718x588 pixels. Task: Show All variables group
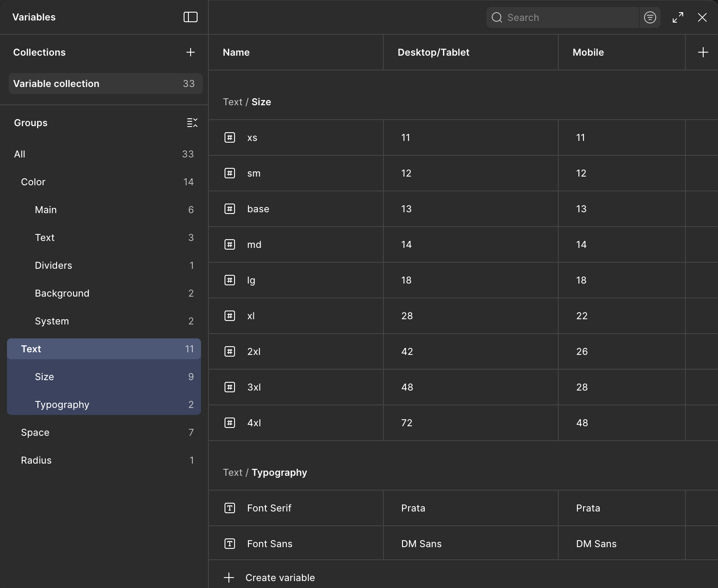(20, 154)
